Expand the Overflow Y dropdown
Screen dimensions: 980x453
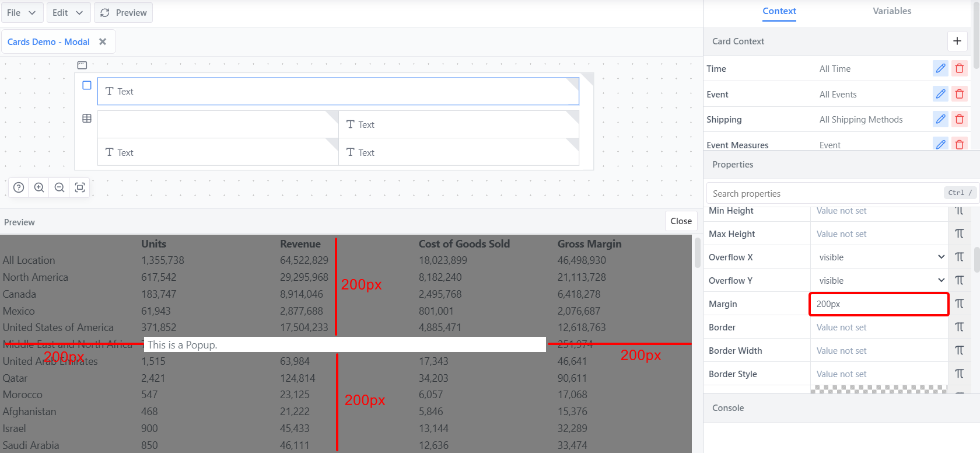tap(878, 280)
